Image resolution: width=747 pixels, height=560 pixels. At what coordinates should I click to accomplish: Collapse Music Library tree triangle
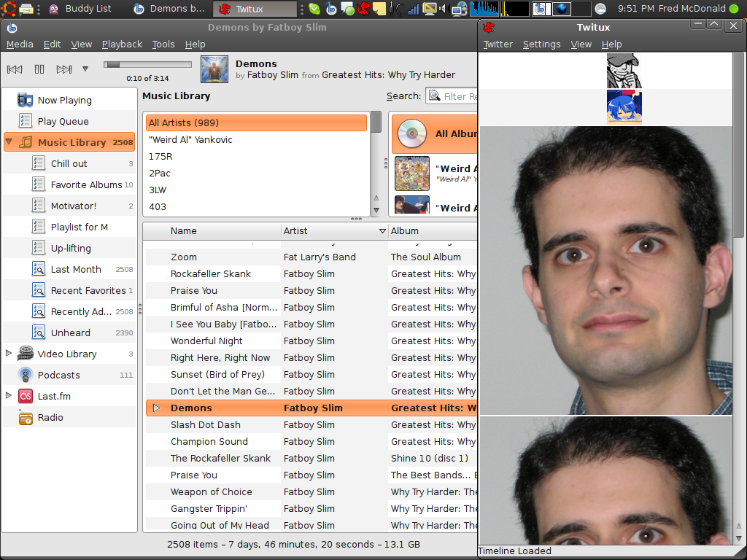pos(9,141)
